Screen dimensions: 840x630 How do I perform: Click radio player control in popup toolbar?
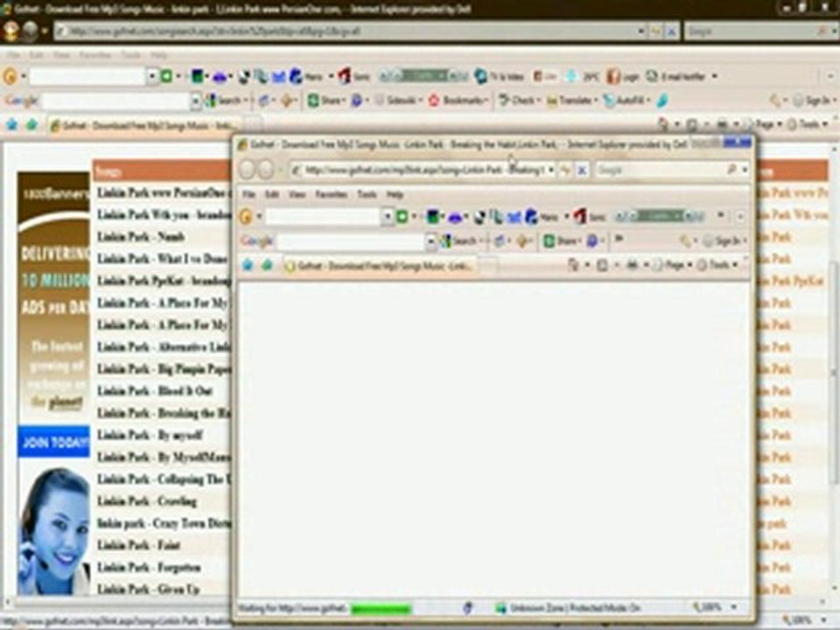(659, 216)
